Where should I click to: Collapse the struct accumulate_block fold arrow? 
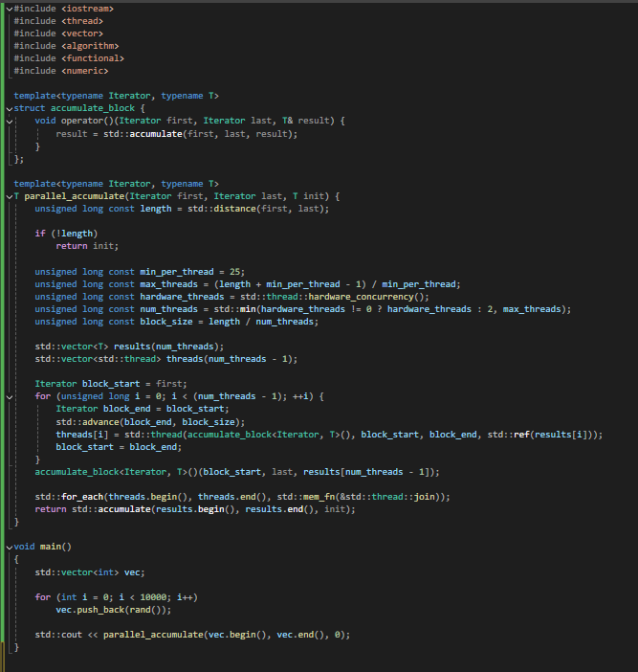tap(10, 109)
